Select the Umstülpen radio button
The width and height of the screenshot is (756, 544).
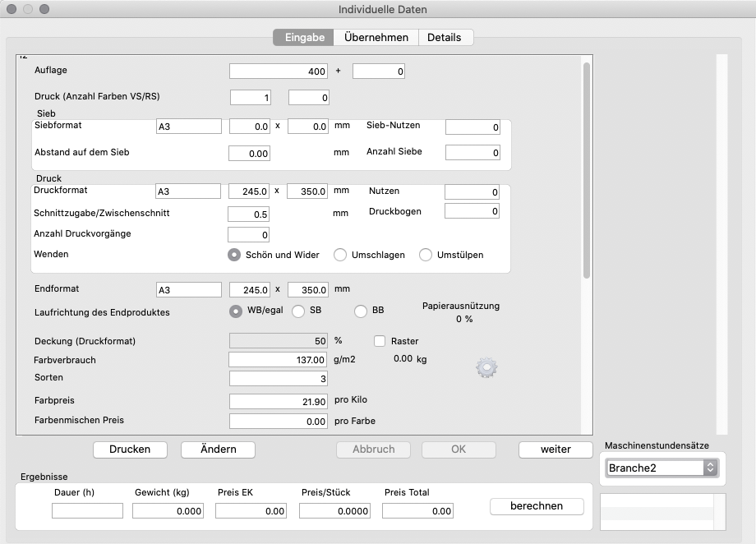pyautogui.click(x=426, y=255)
